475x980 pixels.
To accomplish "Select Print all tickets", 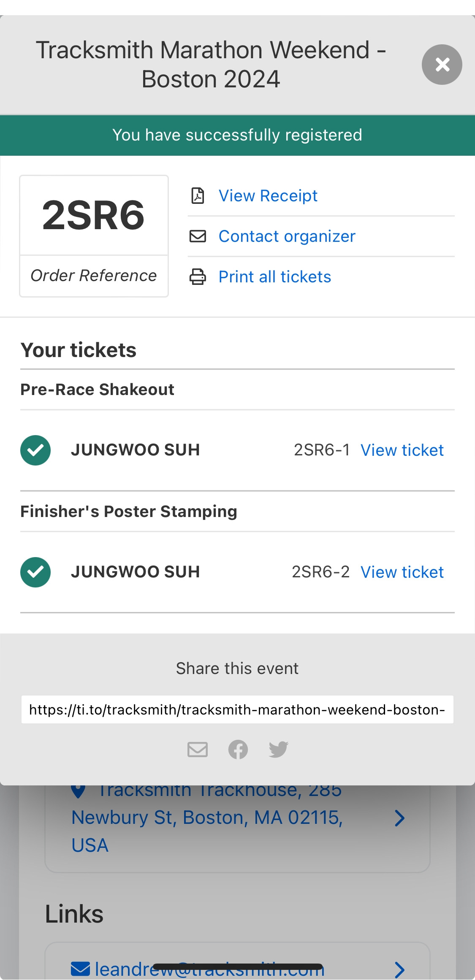I will pos(274,277).
